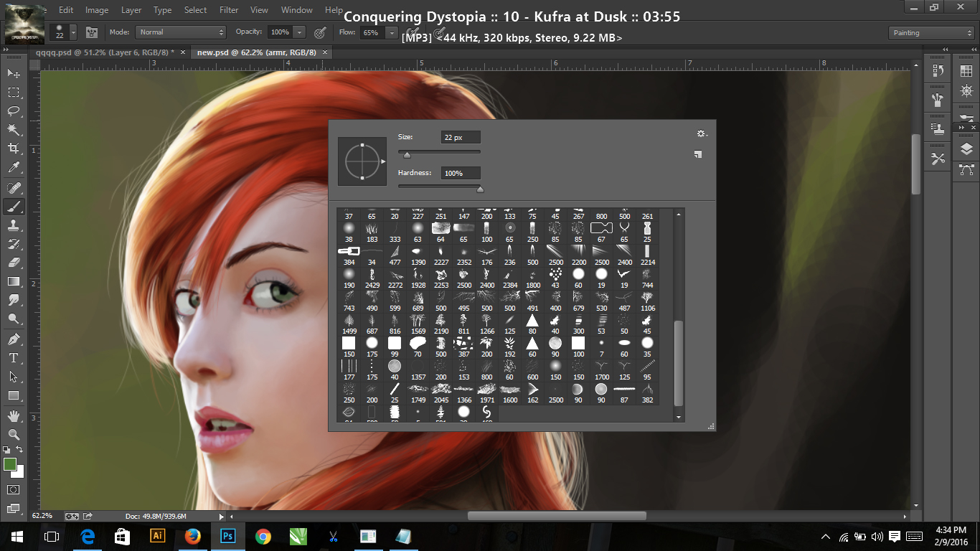Switch to the qqqq.psd document tab
The height and width of the screenshot is (551, 980).
[105, 52]
